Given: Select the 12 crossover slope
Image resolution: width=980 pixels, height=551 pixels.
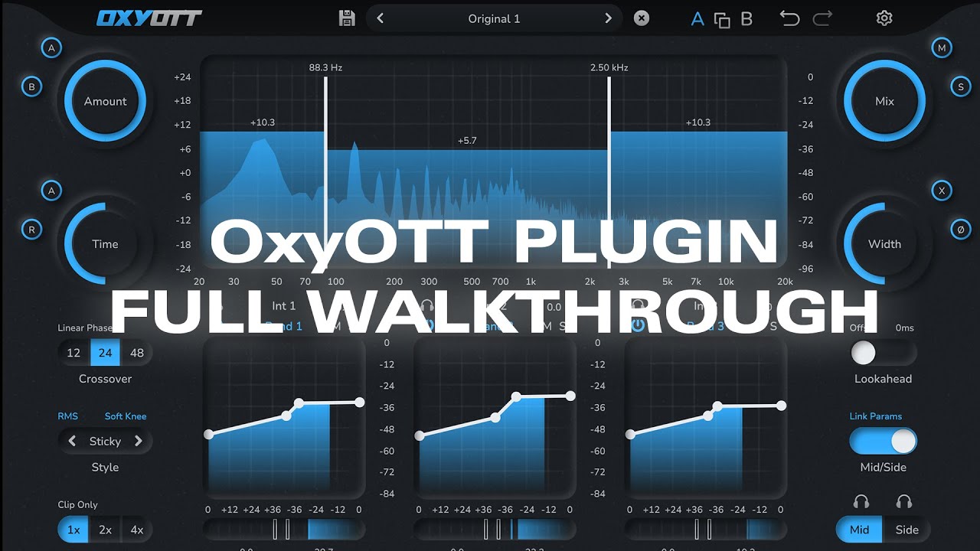Looking at the screenshot, I should point(73,353).
